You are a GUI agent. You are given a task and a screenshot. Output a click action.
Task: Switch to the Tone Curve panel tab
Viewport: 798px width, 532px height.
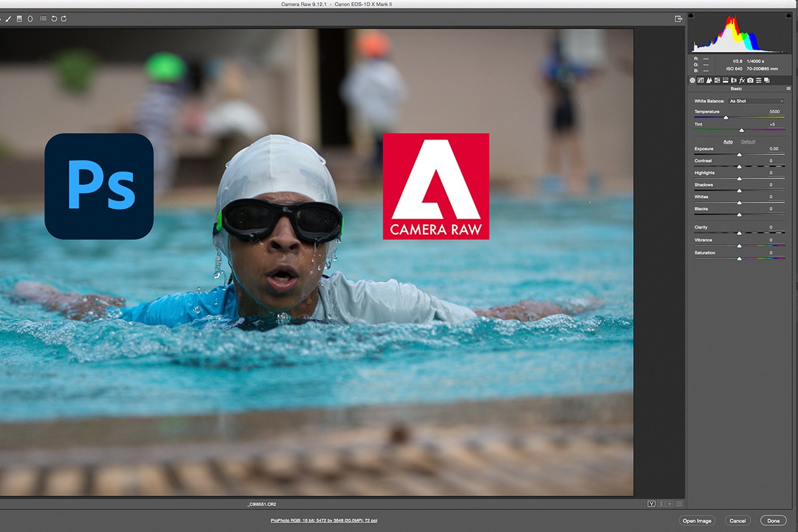click(x=701, y=80)
